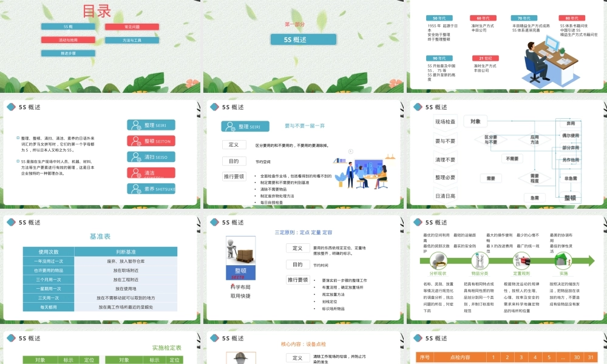Image resolution: width=607 pixels, height=364 pixels.
Task: Click the diamond logo beside 5S 概述 on 基准表 slide
Action: (x=11, y=222)
